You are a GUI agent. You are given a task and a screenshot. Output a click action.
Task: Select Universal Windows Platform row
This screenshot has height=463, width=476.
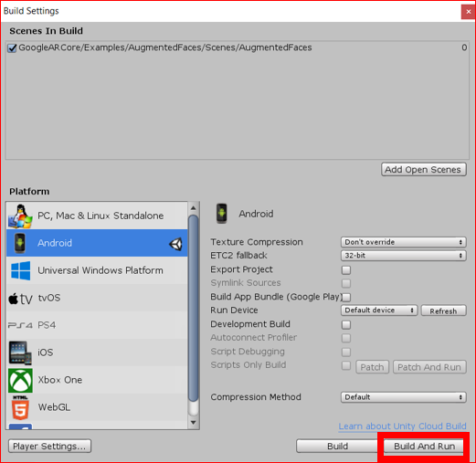[97, 270]
